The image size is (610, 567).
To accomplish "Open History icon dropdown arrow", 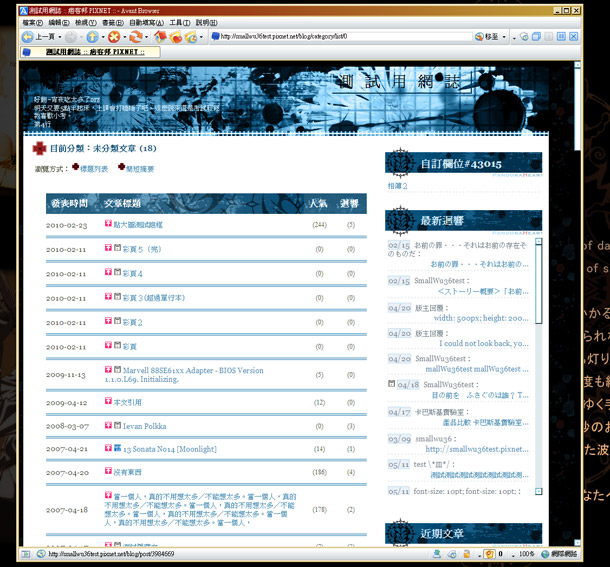I will [x=201, y=37].
